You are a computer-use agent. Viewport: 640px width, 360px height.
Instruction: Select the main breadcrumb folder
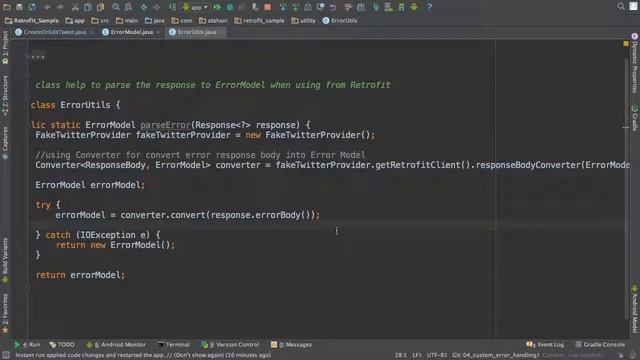[127, 20]
